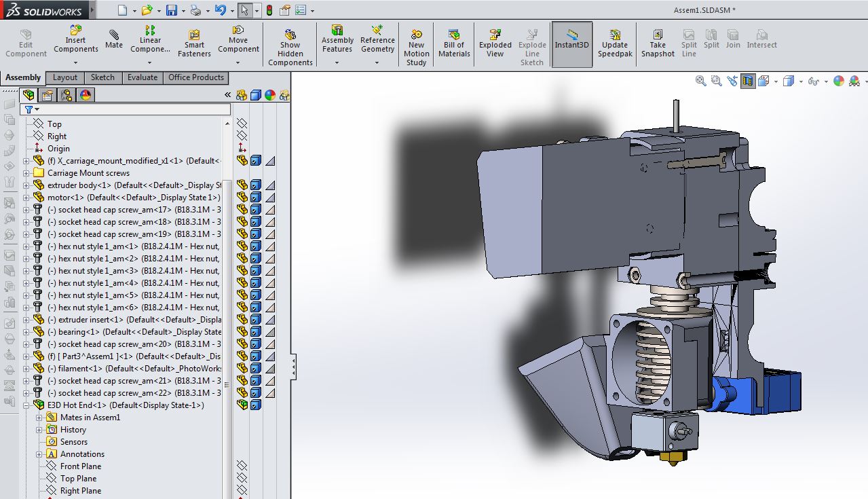Open the appearance color sphere tab
The image size is (868, 499).
[86, 95]
